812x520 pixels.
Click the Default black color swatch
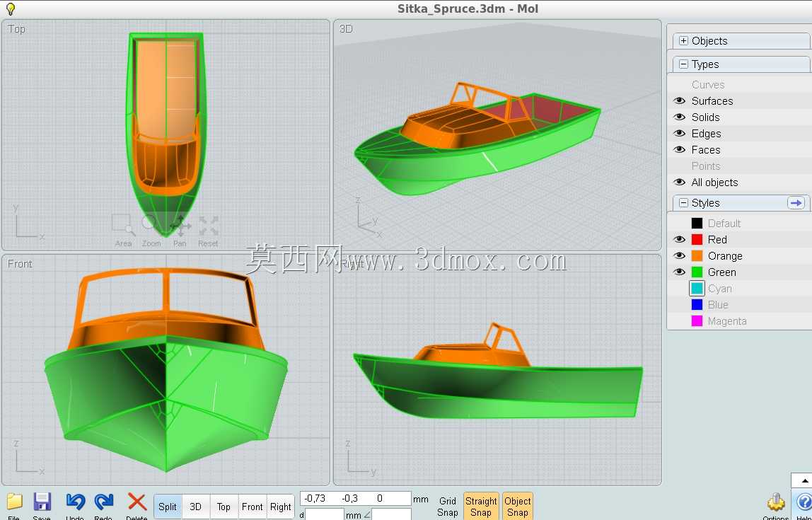coord(697,224)
